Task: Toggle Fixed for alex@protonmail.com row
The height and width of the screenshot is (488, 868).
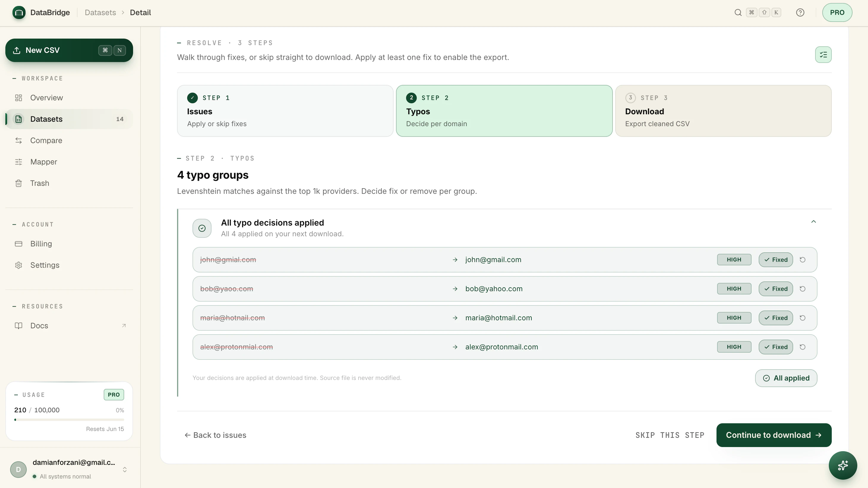Action: 776,347
